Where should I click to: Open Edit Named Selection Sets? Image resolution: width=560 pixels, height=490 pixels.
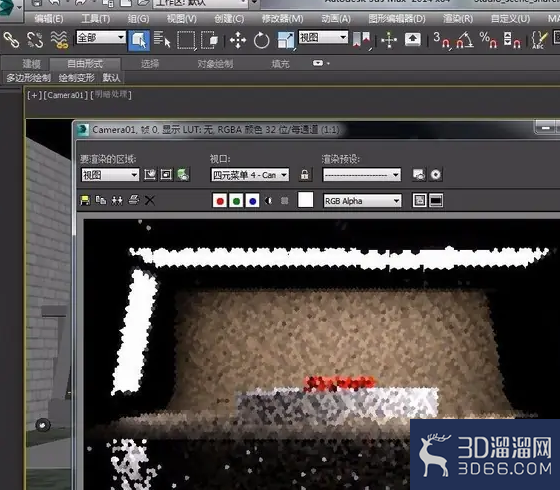539,40
